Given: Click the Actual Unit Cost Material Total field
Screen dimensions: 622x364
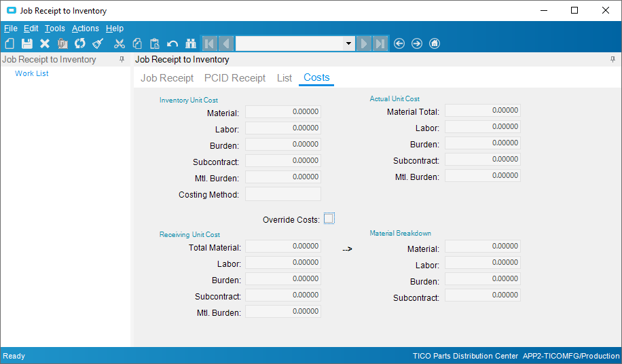Looking at the screenshot, I should tap(482, 110).
